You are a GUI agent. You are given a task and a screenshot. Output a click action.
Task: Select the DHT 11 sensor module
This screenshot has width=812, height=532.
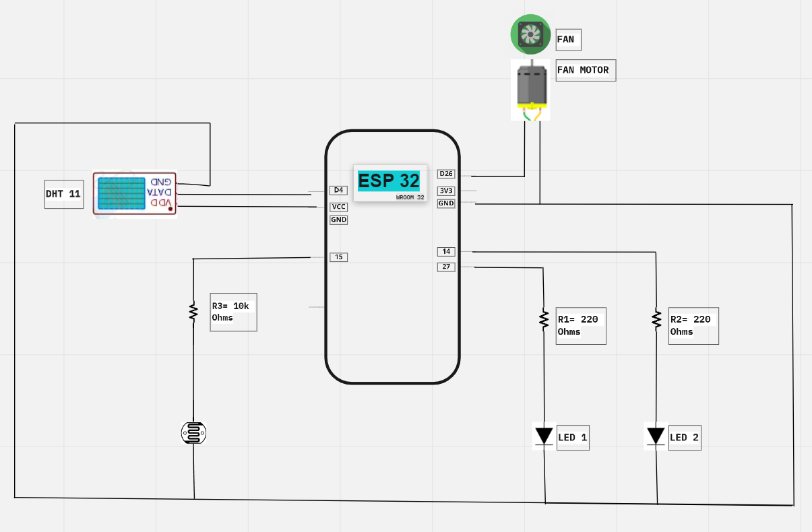tap(135, 193)
